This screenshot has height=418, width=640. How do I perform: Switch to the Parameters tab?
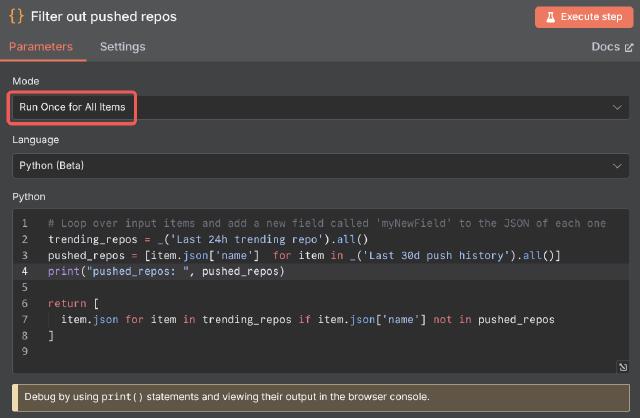pos(41,47)
